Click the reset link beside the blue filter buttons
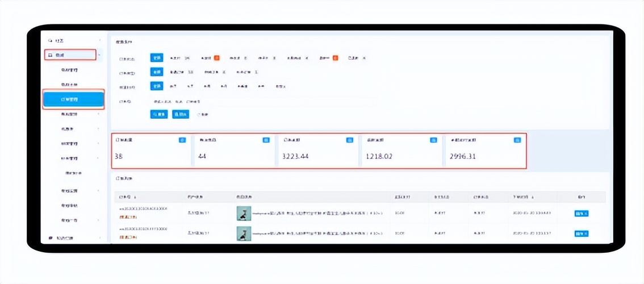The image size is (644, 284). [x=202, y=115]
